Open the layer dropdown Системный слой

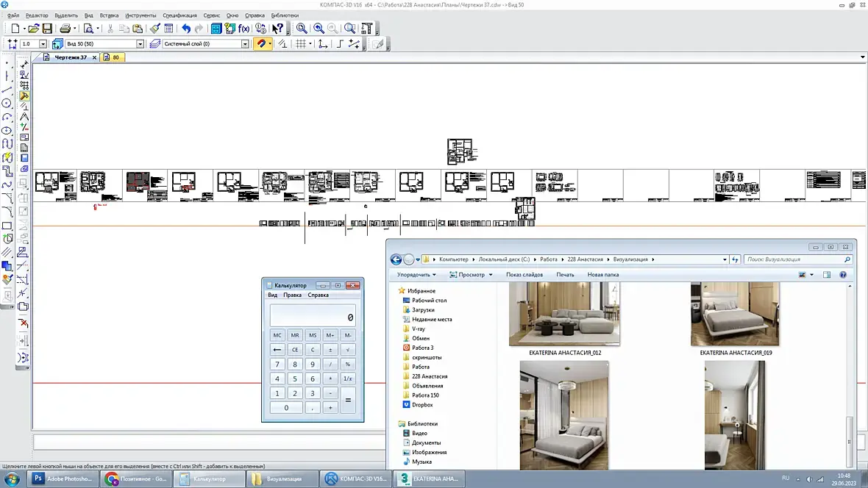(x=245, y=43)
